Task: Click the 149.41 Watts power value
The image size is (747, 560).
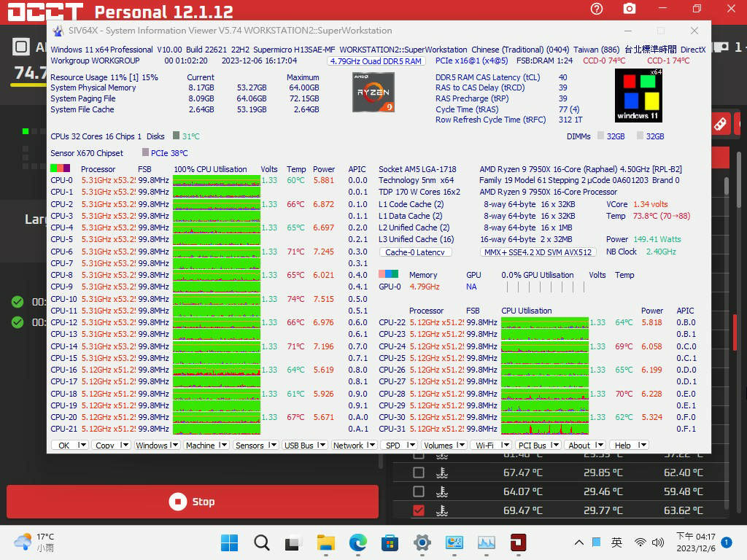Action: [657, 239]
